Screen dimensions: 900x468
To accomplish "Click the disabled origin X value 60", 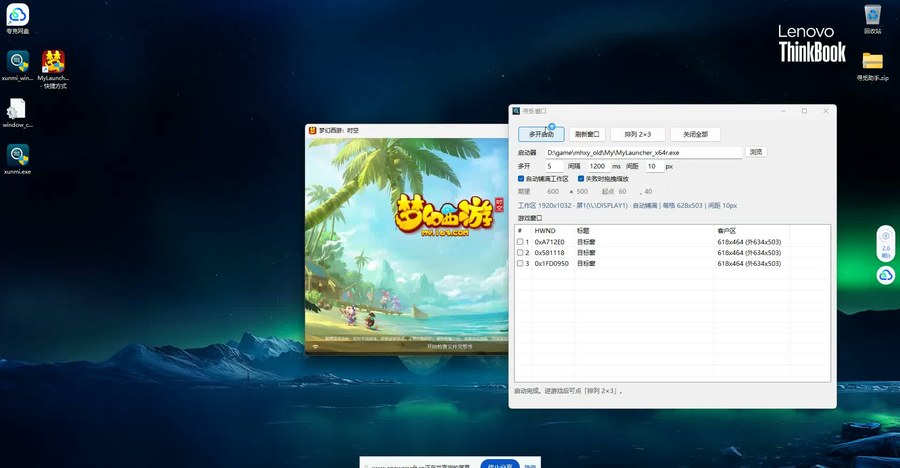I will coord(623,192).
